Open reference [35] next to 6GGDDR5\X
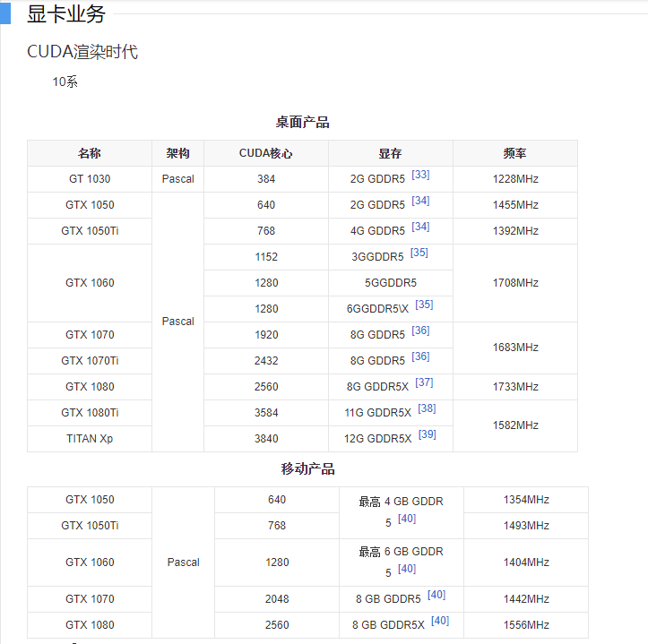This screenshot has height=644, width=648. coord(424,305)
